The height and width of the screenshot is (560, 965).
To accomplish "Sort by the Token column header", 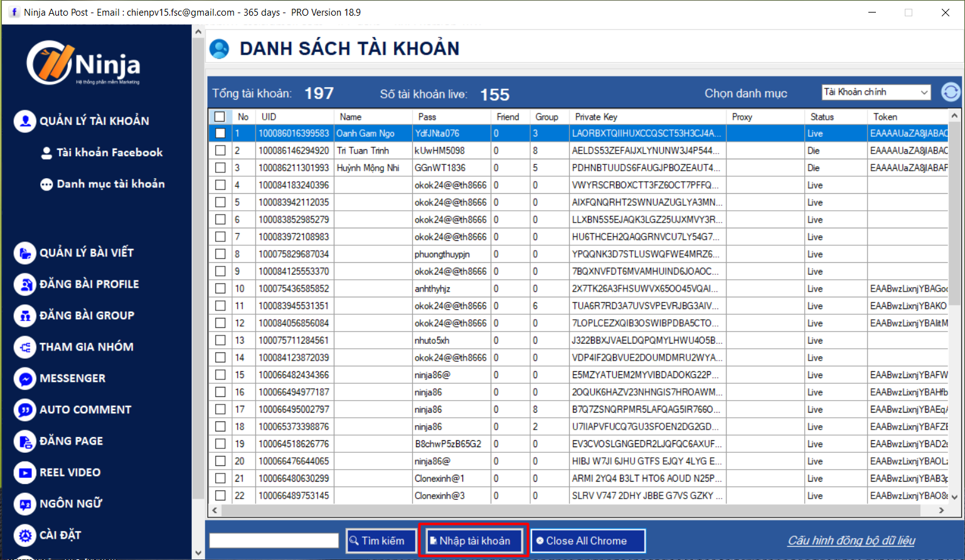I will (x=909, y=117).
